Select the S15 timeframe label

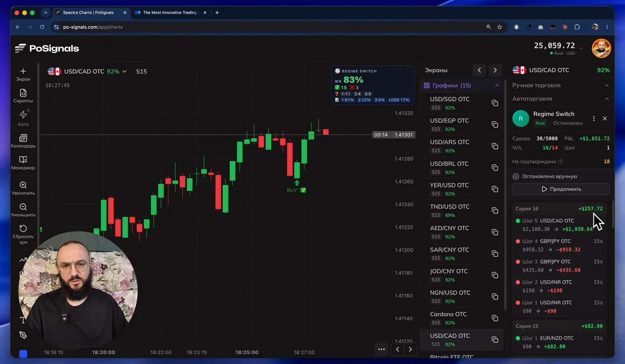pos(141,71)
